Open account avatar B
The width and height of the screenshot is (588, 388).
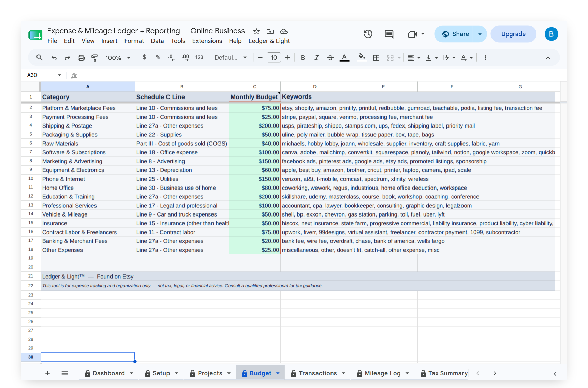(x=551, y=34)
